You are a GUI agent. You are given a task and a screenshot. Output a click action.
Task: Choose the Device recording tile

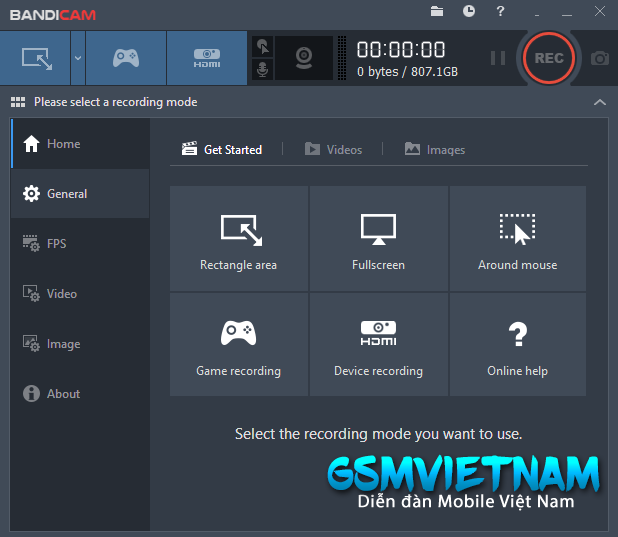pyautogui.click(x=378, y=344)
